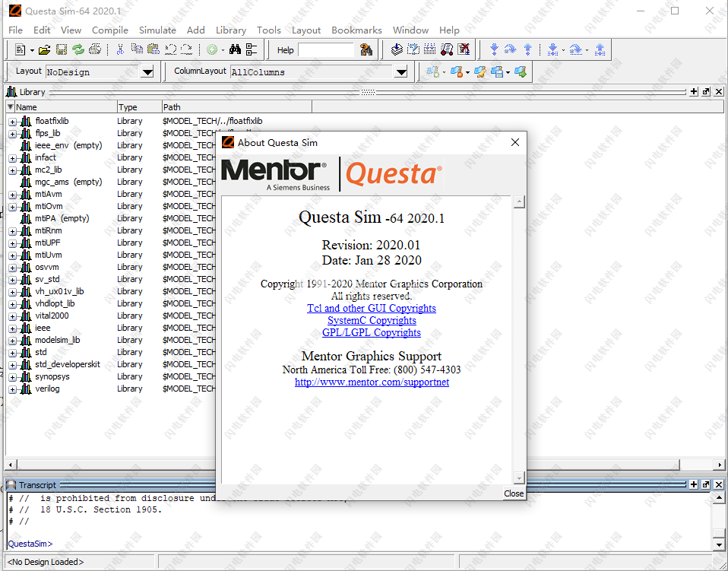Expand the infact library node
This screenshot has width=728, height=571.
[x=12, y=158]
